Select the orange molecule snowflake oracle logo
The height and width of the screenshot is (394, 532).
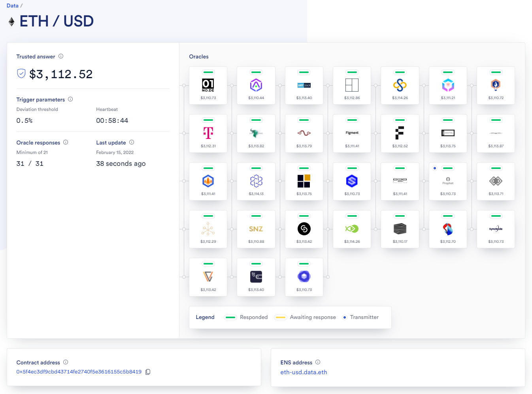tap(208, 229)
